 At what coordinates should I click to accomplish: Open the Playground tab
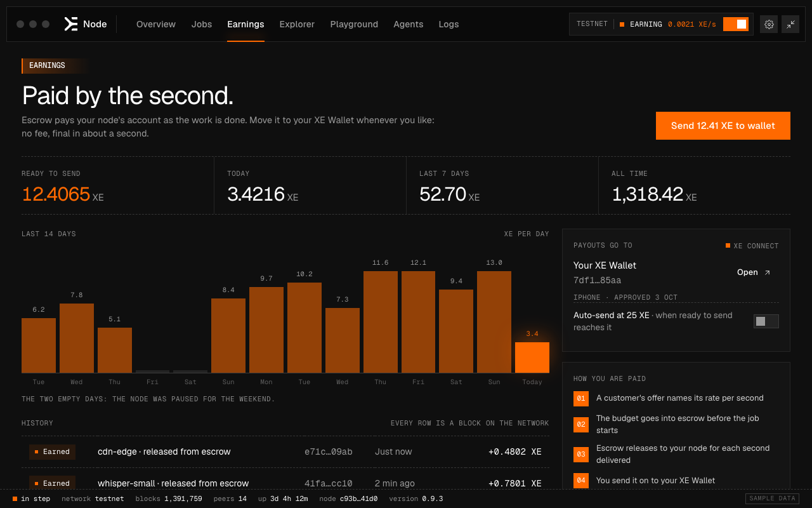354,24
